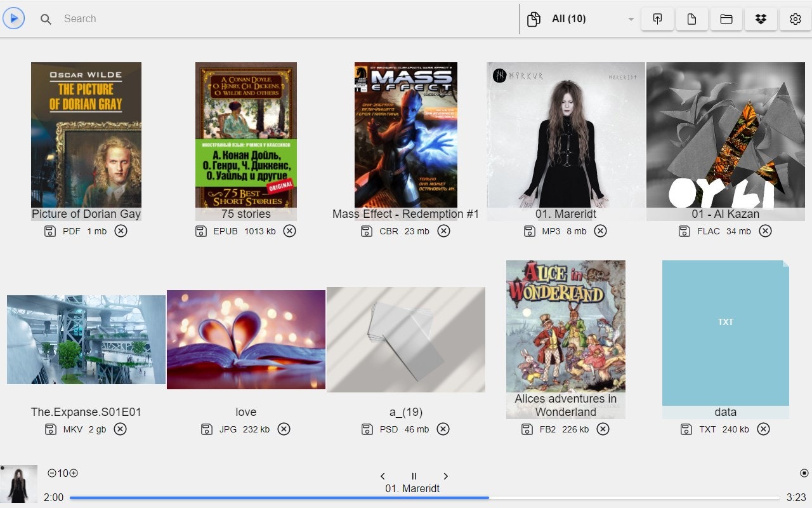
Task: Delete the data TXT file
Action: pos(763,429)
